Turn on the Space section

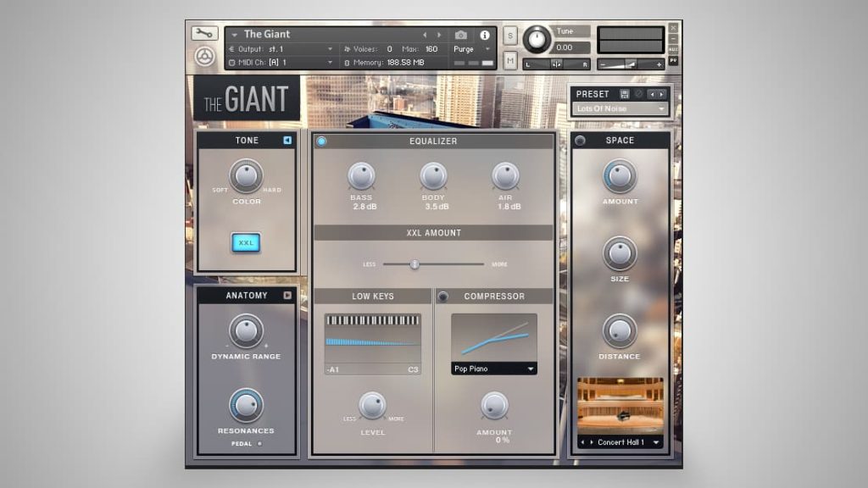tap(580, 141)
